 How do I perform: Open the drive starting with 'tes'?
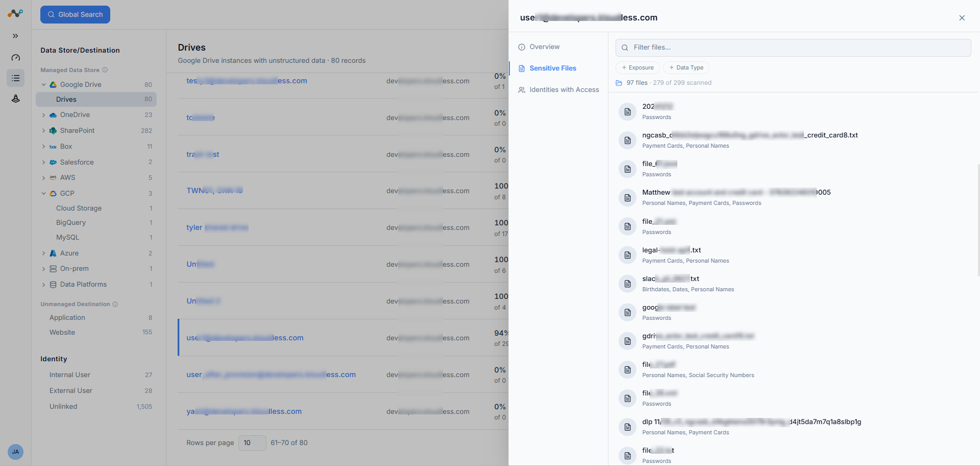247,81
